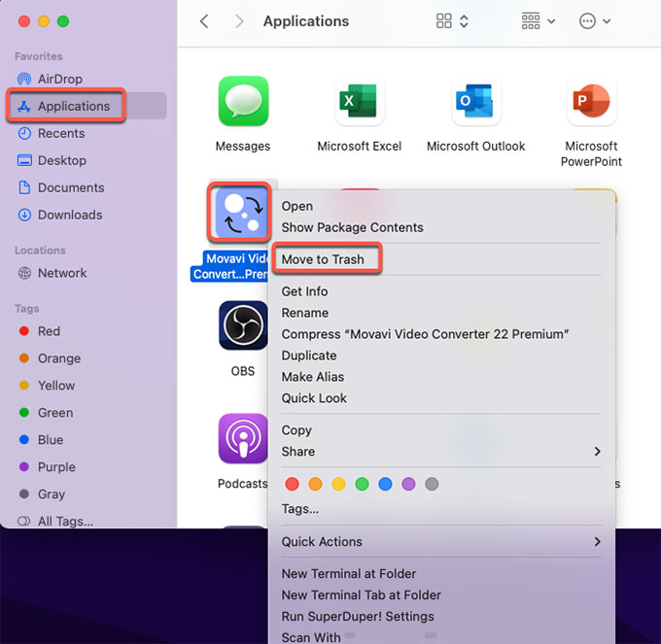Choose Quick Look
661x644 pixels.
pos(314,398)
